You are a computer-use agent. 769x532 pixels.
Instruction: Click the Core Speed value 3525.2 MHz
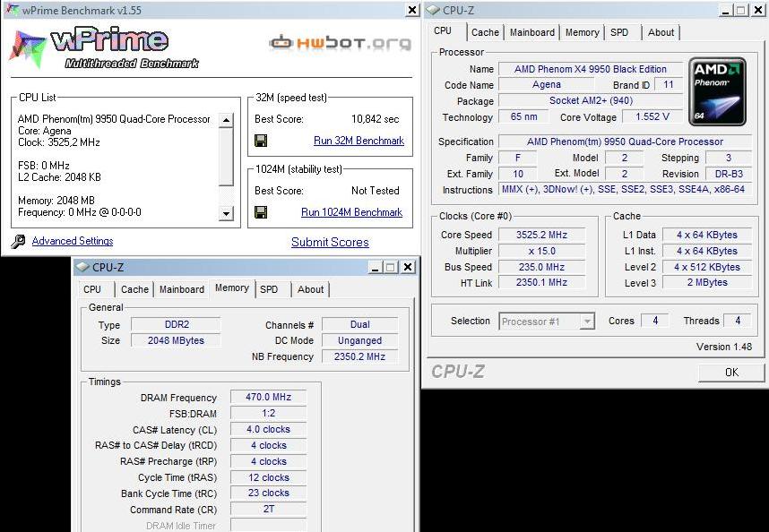tap(541, 235)
